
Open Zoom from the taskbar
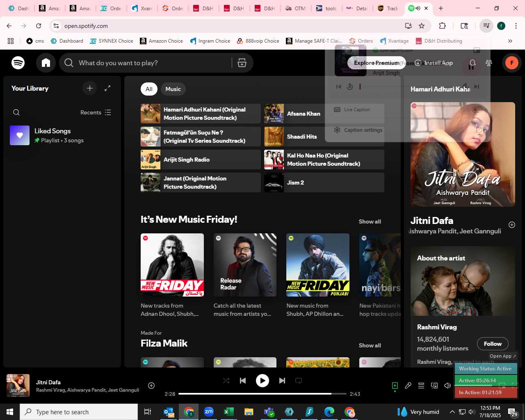click(209, 412)
